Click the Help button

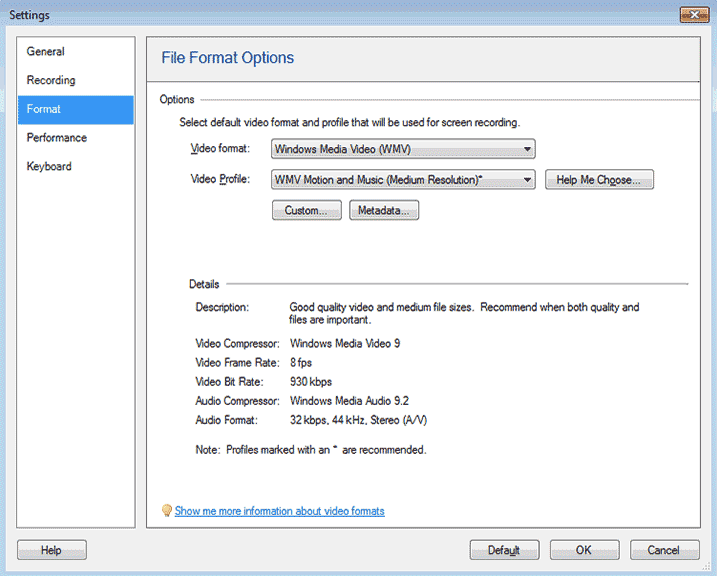click(x=52, y=550)
